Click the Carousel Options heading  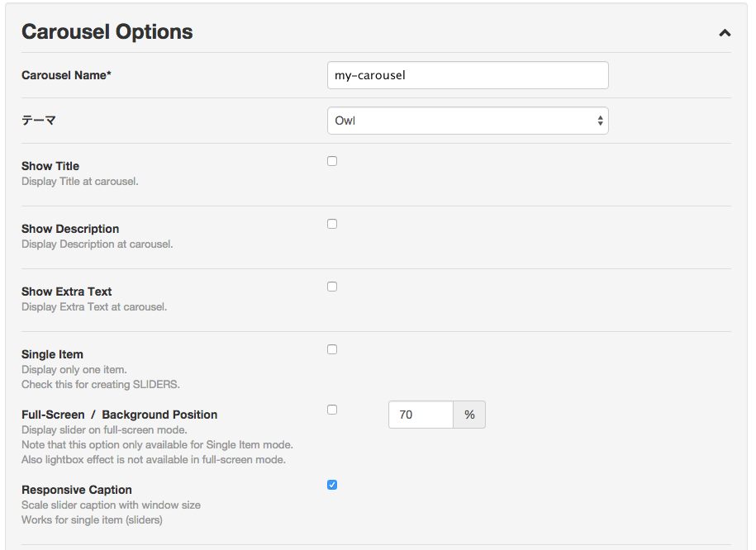107,32
